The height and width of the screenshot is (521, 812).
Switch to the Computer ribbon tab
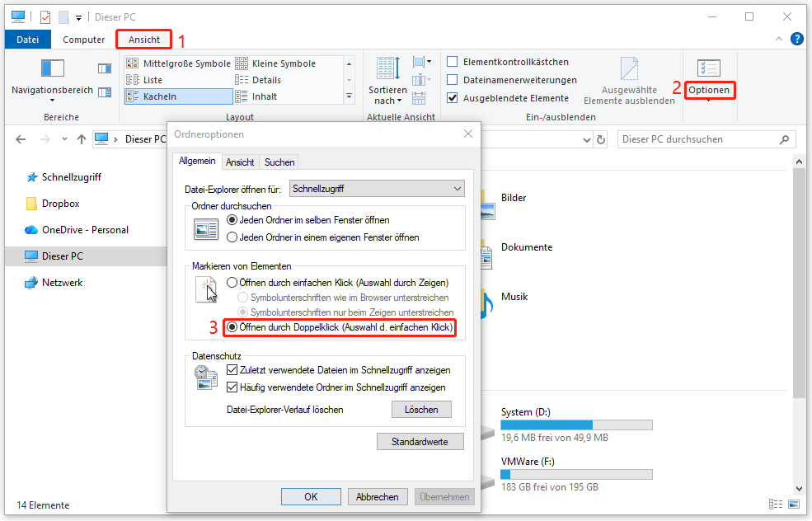pyautogui.click(x=83, y=40)
